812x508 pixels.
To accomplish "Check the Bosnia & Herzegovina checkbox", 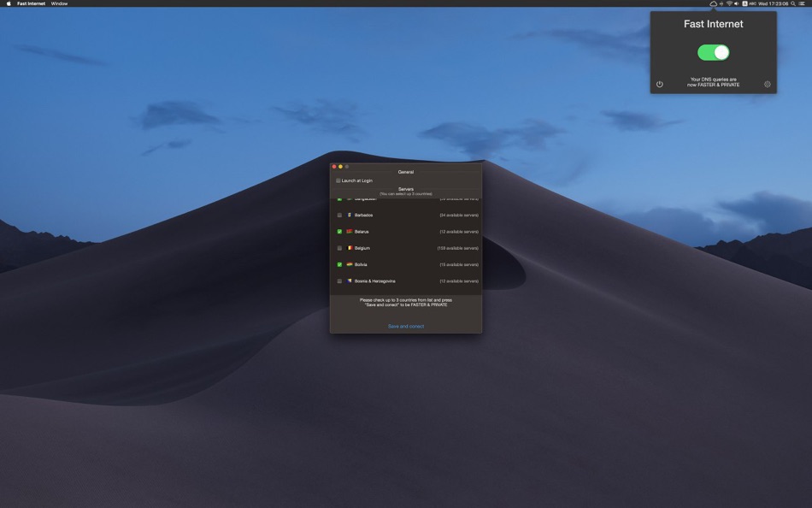I will pos(339,281).
